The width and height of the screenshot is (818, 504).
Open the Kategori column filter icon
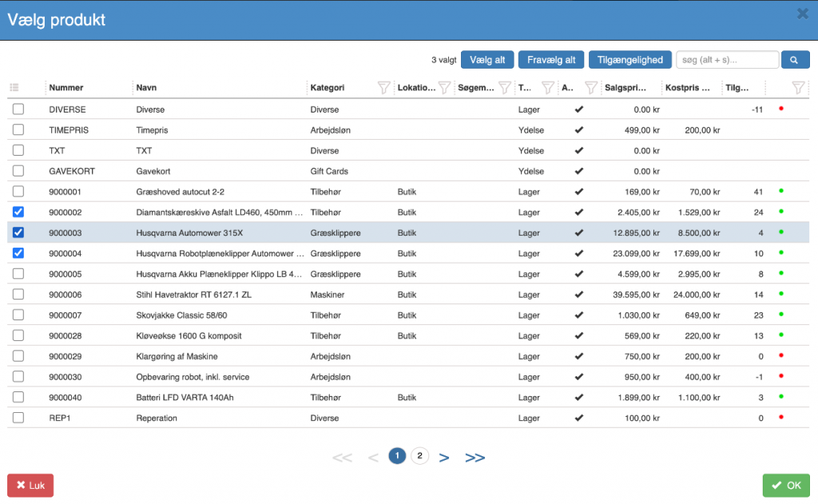pos(383,88)
